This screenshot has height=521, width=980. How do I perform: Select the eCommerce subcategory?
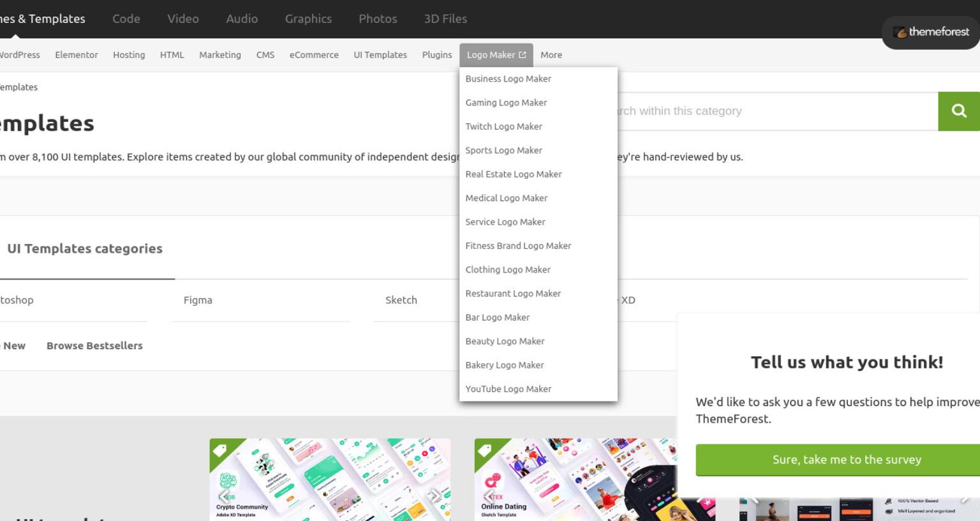[x=314, y=55]
